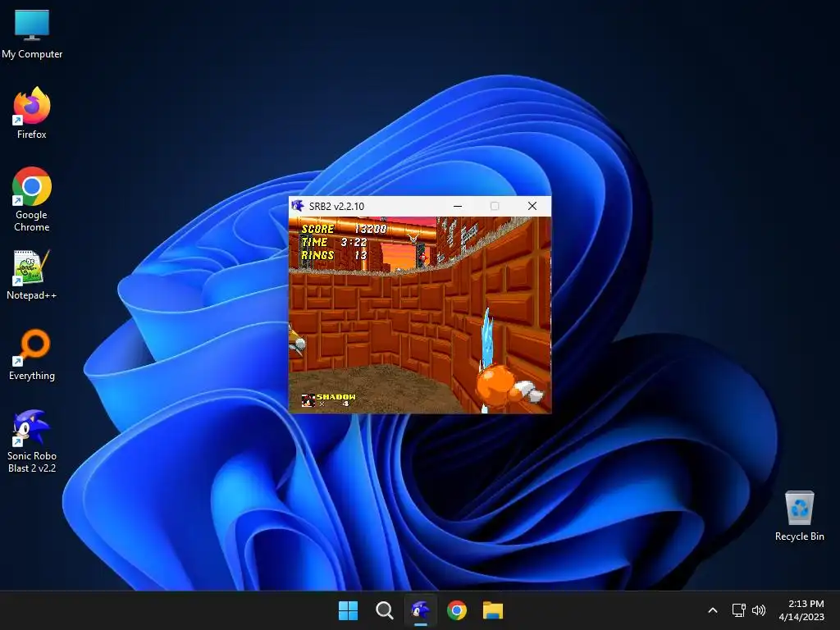840x630 pixels.
Task: Select the Google Chrome desktop shortcut
Action: 32,199
